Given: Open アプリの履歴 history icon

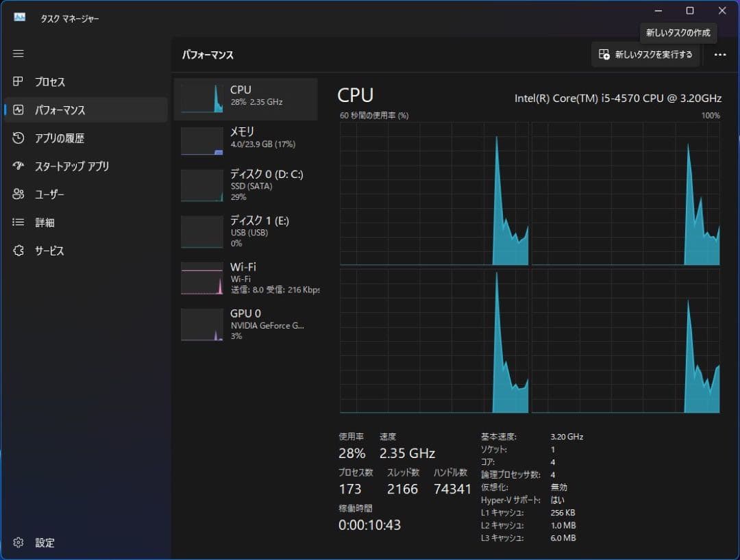Looking at the screenshot, I should click(x=18, y=138).
